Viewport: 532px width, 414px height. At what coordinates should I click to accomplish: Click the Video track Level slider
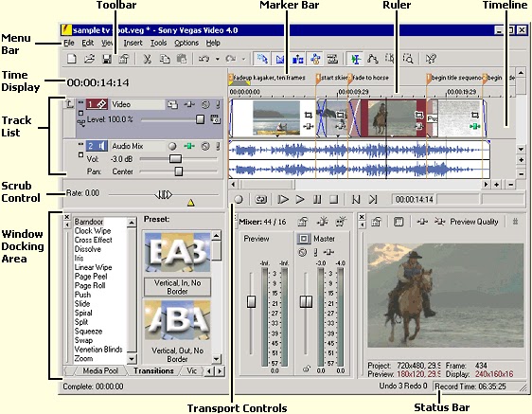click(x=200, y=119)
